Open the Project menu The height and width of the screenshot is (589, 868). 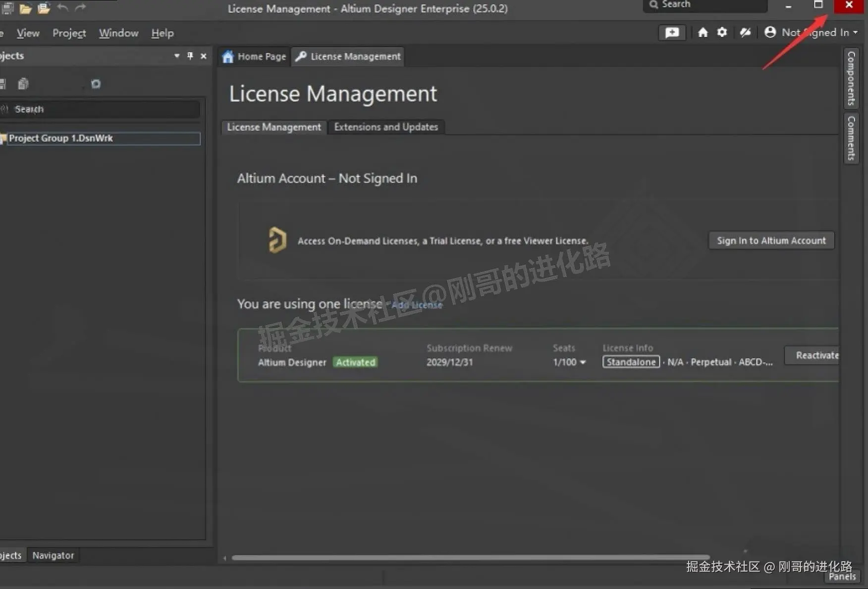[x=69, y=33]
